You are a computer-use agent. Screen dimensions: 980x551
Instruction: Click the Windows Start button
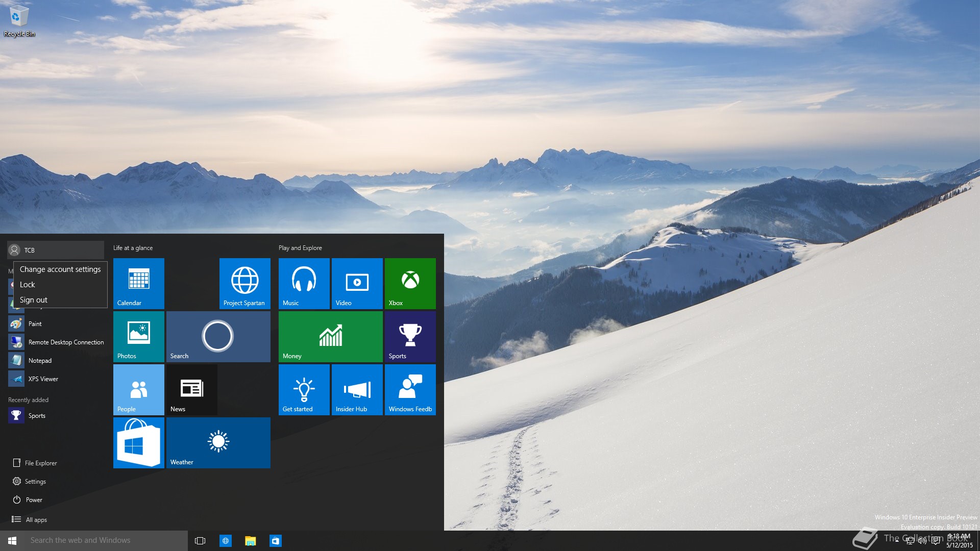(x=12, y=540)
